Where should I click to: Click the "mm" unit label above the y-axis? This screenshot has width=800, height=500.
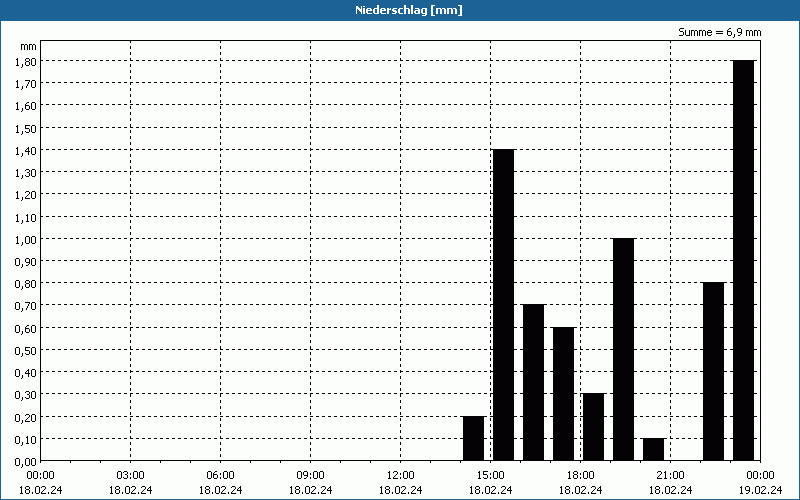pyautogui.click(x=29, y=46)
